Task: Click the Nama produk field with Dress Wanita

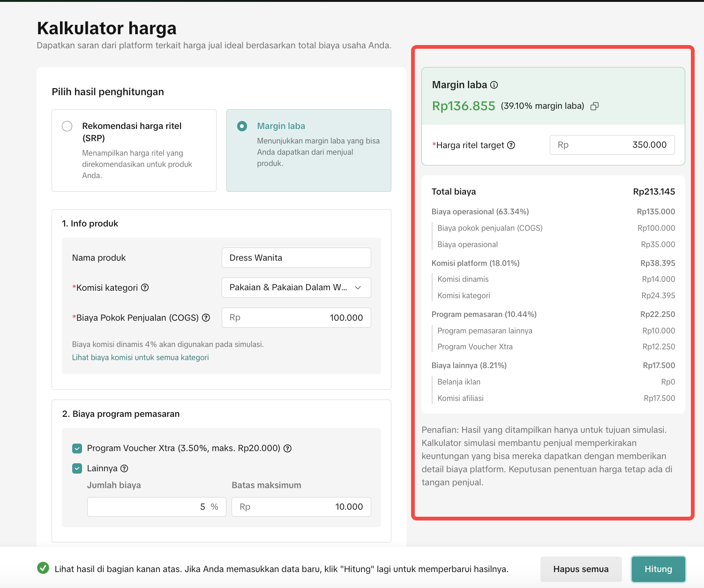Action: [296, 258]
